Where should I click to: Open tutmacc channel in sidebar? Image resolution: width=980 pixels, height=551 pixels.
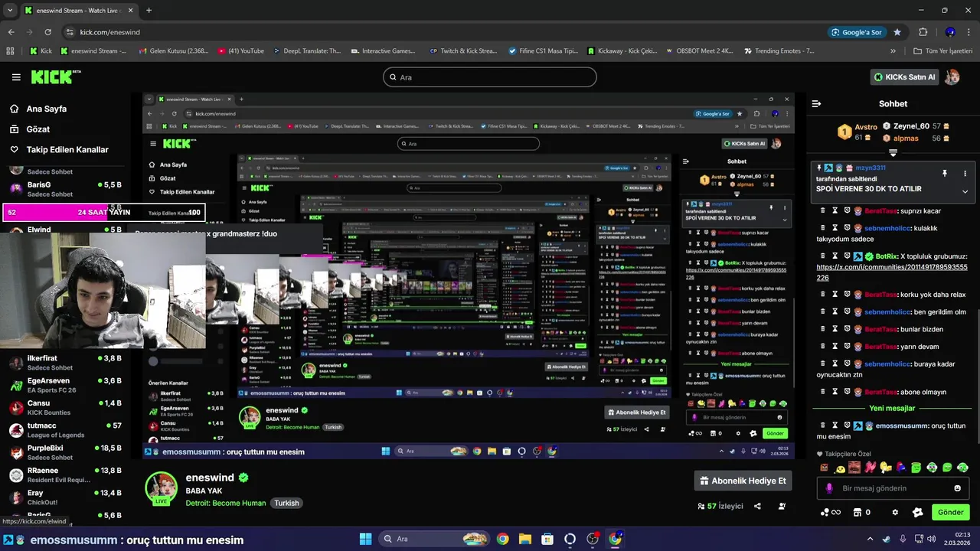pyautogui.click(x=65, y=430)
